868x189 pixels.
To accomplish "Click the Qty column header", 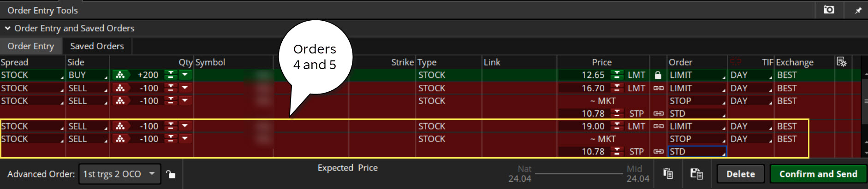I will (x=185, y=62).
